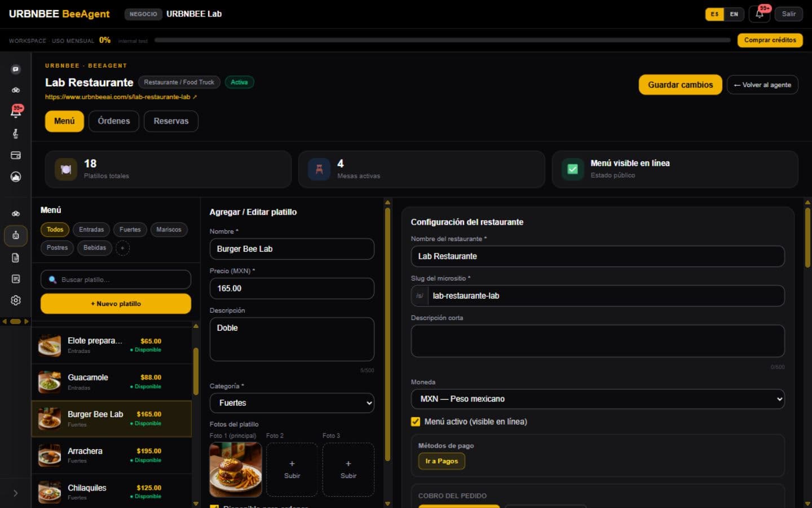Click the header bell notification icon
This screenshot has height=508, width=812.
point(760,14)
